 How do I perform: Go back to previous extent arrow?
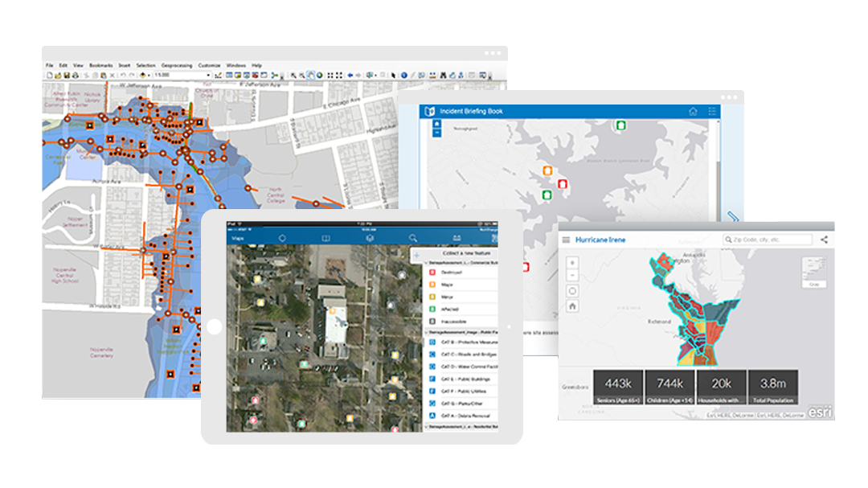(x=350, y=76)
